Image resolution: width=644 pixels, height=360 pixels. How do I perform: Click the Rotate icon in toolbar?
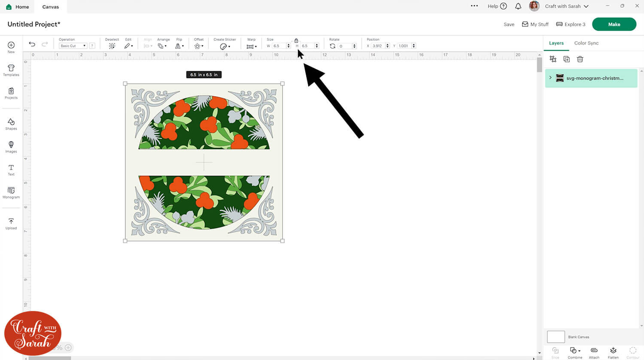click(x=332, y=46)
